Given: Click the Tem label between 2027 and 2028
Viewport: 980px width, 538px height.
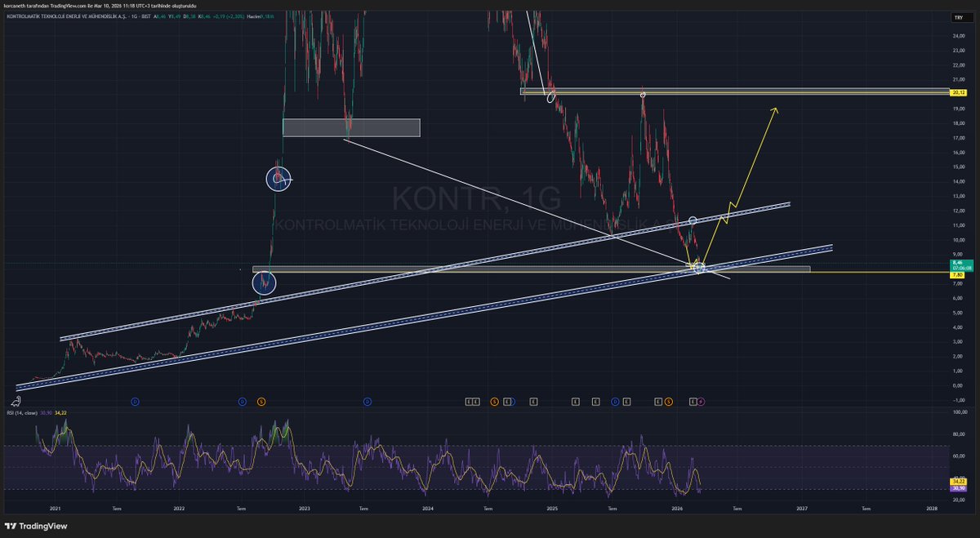Looking at the screenshot, I should (x=866, y=508).
